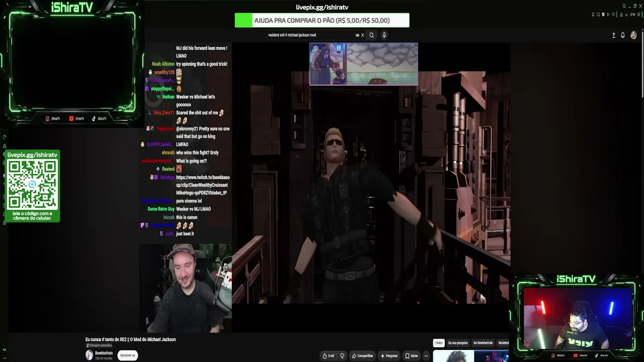This screenshot has width=644, height=362.
Task: Open the account avatar menu
Action: coord(633,35)
